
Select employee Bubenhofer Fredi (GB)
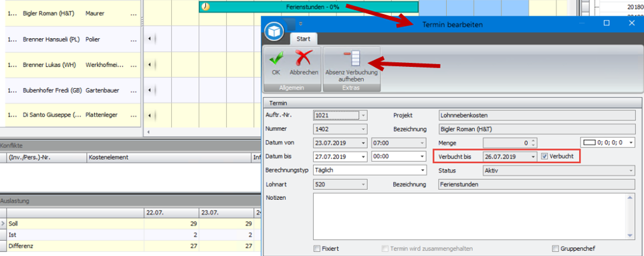pyautogui.click(x=53, y=90)
